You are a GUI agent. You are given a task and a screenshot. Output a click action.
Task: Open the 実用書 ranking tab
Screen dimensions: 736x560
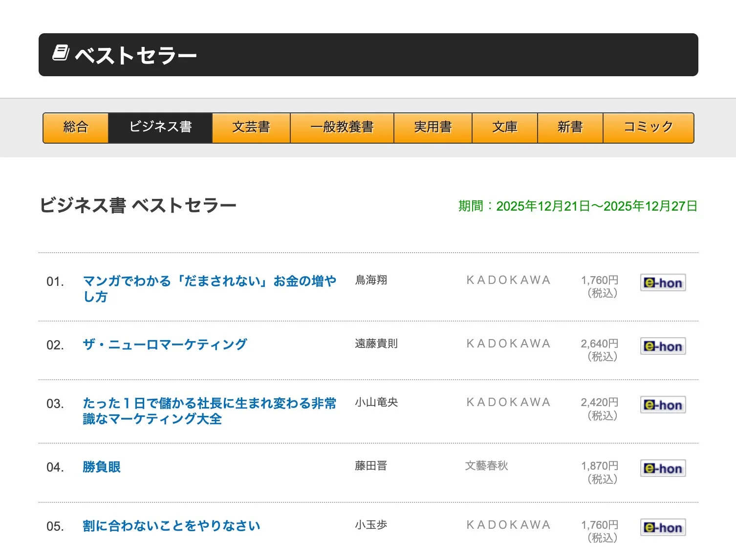pyautogui.click(x=433, y=127)
